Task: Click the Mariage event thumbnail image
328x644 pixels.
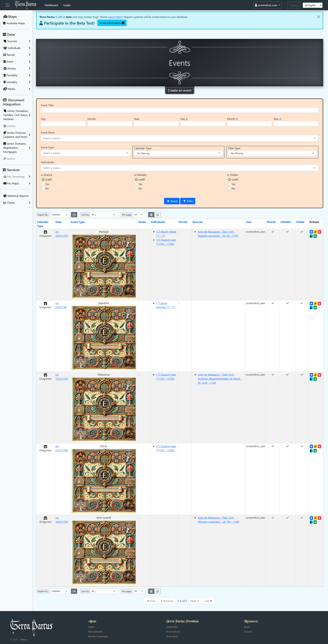Action: pyautogui.click(x=104, y=267)
